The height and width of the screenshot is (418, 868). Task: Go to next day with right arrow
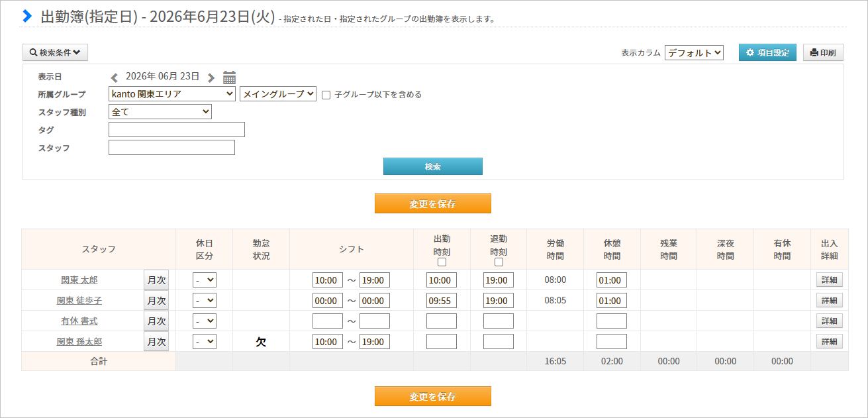click(x=211, y=78)
